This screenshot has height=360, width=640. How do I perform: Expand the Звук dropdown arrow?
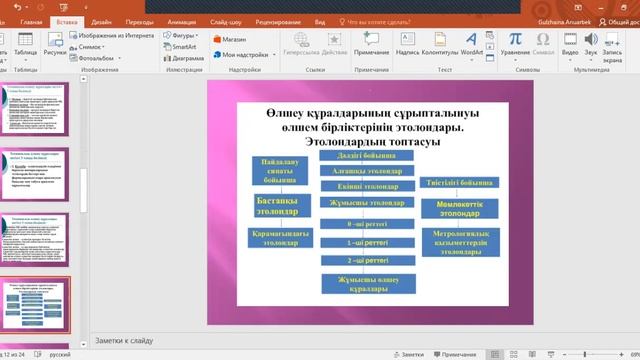pyautogui.click(x=591, y=60)
